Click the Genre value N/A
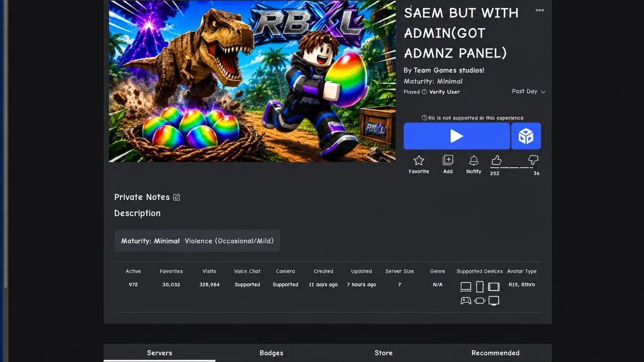Image resolution: width=644 pixels, height=362 pixels. (438, 285)
